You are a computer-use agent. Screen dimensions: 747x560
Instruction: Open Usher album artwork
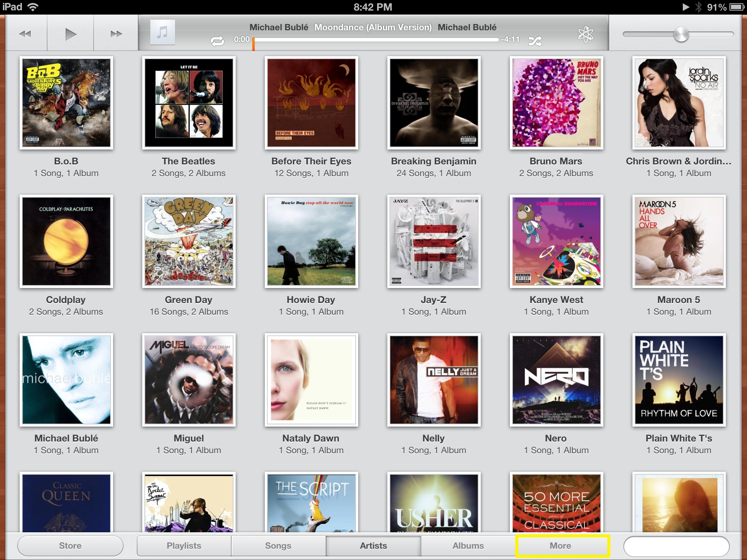coord(434,502)
